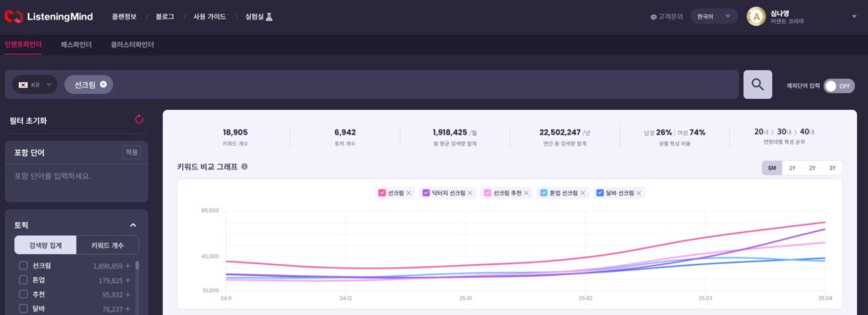Click the info icon beside 키워드 비교 그래프
The width and height of the screenshot is (868, 315).
(x=244, y=166)
